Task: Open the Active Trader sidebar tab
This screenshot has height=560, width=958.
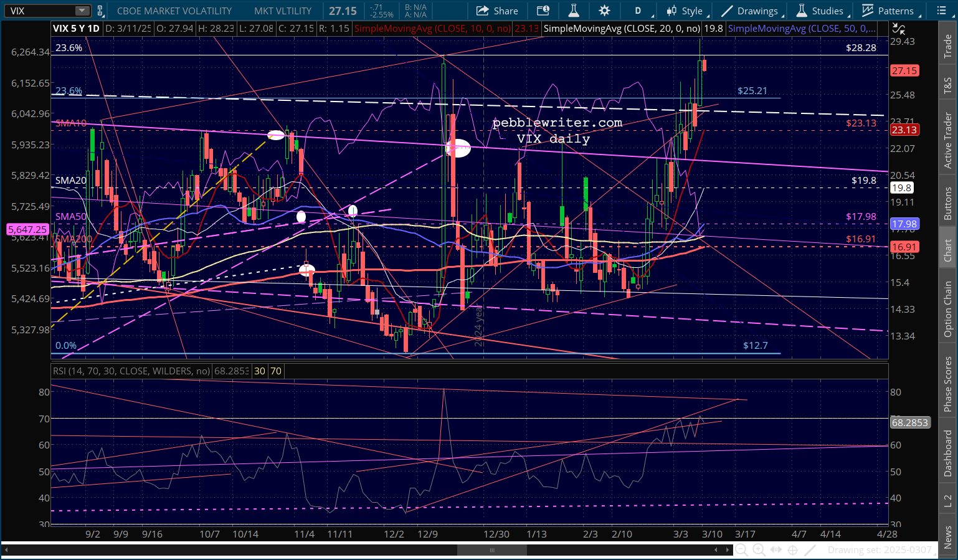Action: click(947, 140)
